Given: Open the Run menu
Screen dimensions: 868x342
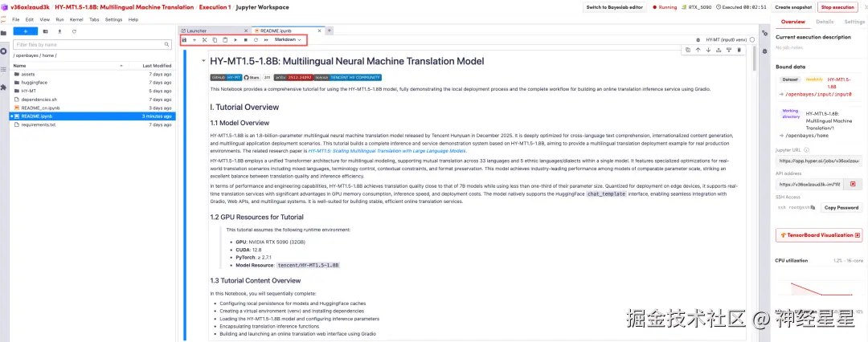Looking at the screenshot, I should coord(59,19).
